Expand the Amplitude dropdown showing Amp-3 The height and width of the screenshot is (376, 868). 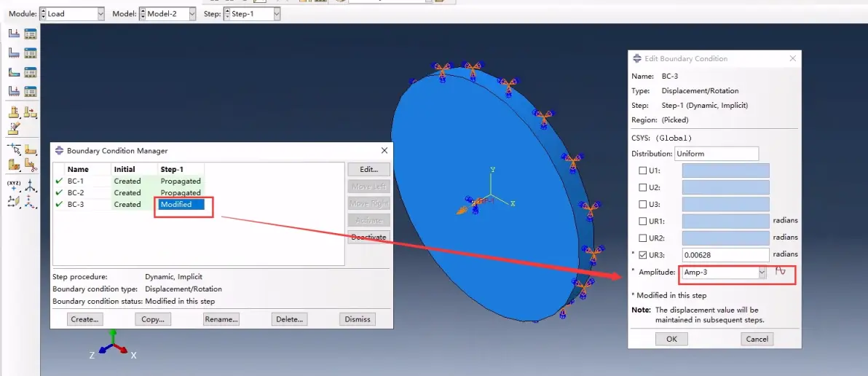762,273
